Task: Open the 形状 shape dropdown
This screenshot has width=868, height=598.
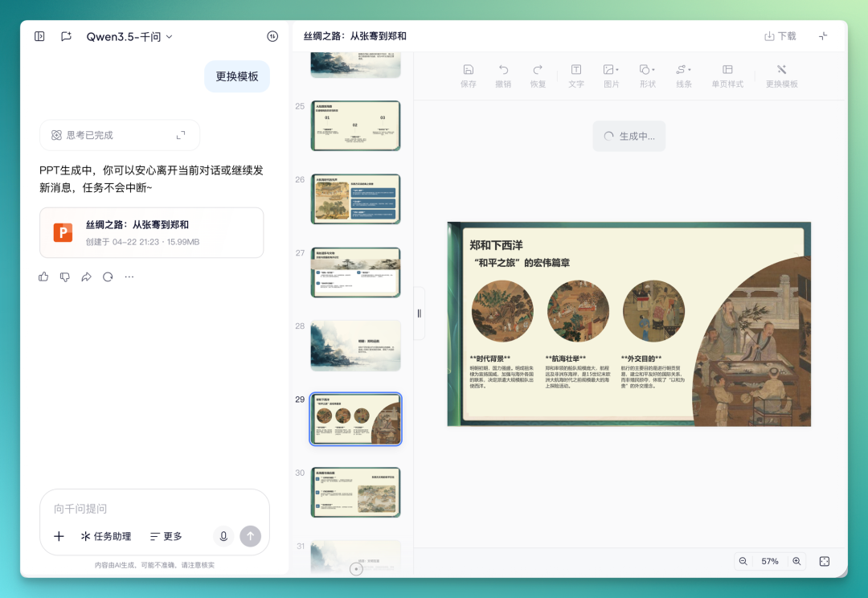Action: [647, 76]
